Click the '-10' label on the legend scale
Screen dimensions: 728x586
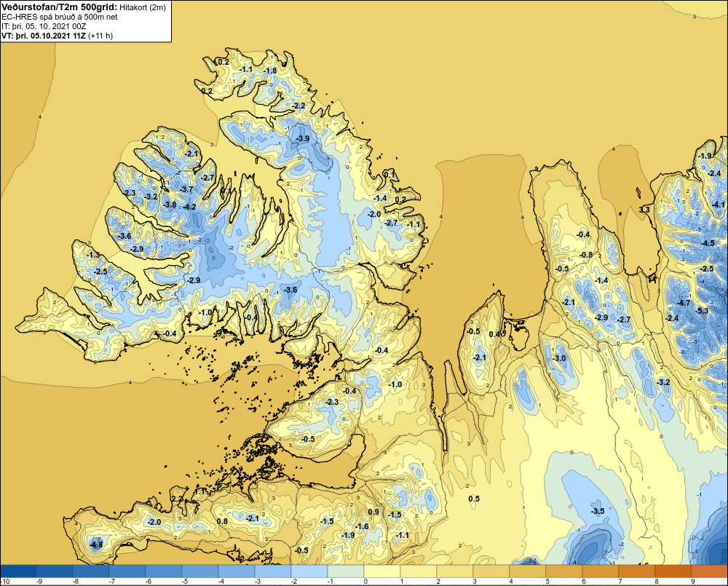(x=5, y=582)
